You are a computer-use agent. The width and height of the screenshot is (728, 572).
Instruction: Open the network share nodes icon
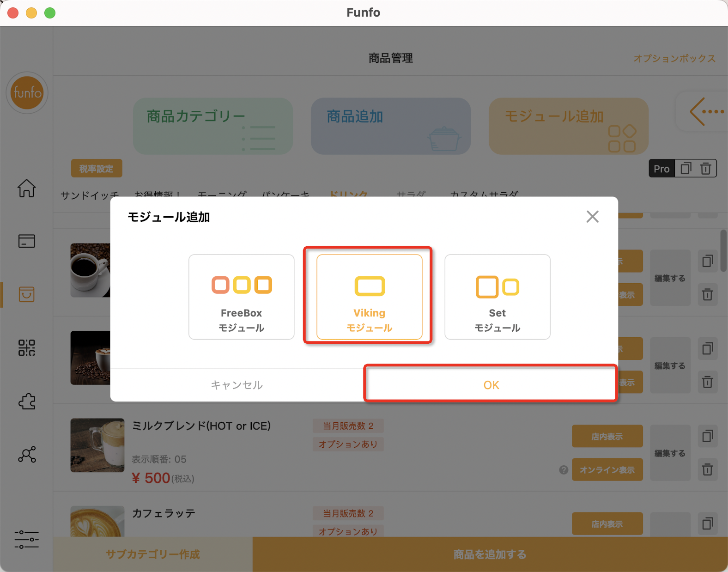coord(26,455)
